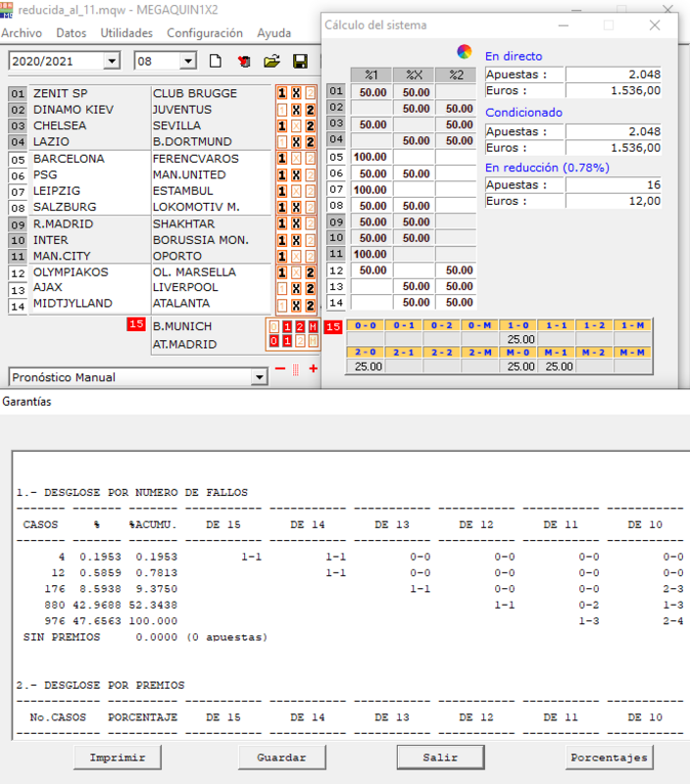
Task: Click the rainbow color wheel icon
Action: pyautogui.click(x=465, y=52)
